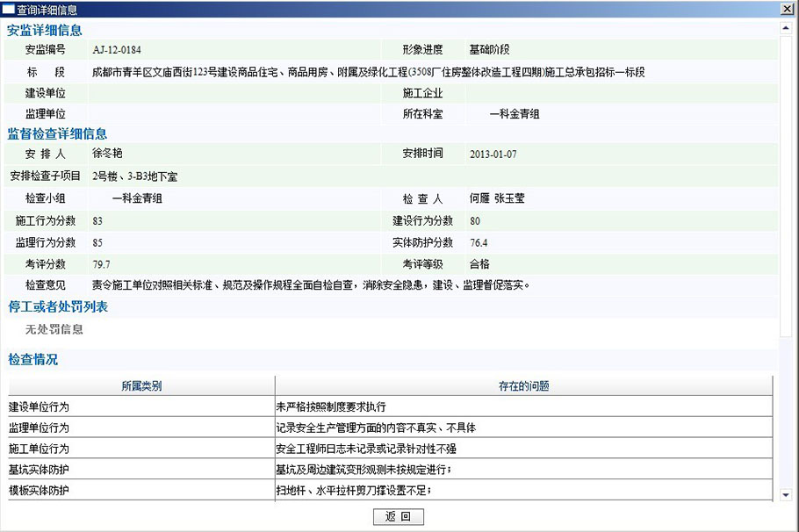Click the 建设行为分数 value 80

475,221
